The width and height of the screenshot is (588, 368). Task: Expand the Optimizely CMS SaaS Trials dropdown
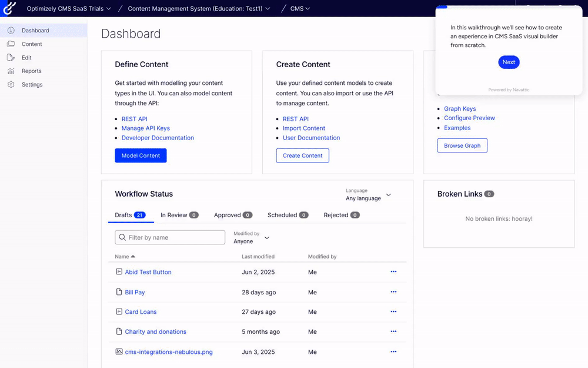(x=69, y=9)
